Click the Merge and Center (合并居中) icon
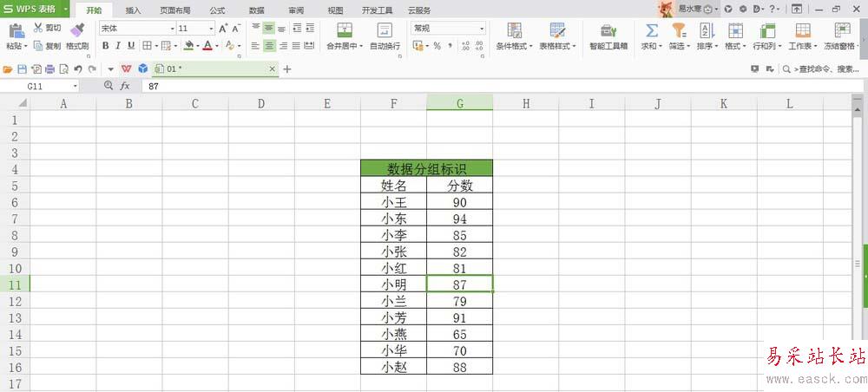Screen dimensions: 868x392 point(345,29)
